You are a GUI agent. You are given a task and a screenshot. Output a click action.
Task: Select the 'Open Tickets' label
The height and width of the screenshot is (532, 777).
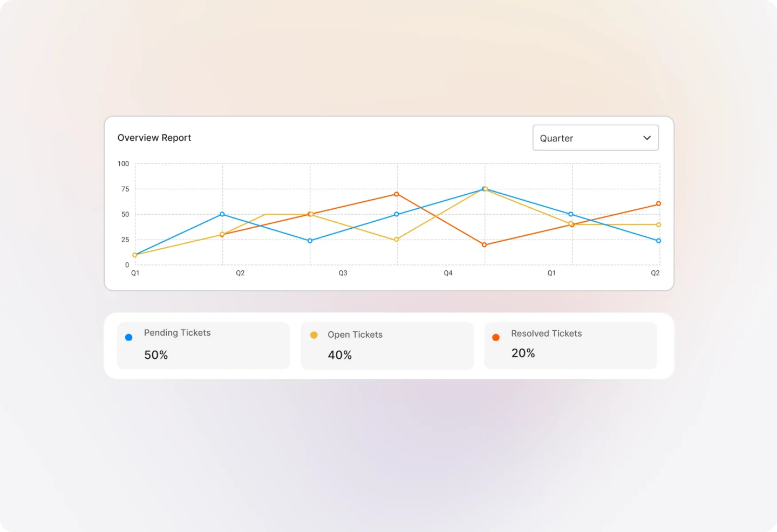point(355,335)
